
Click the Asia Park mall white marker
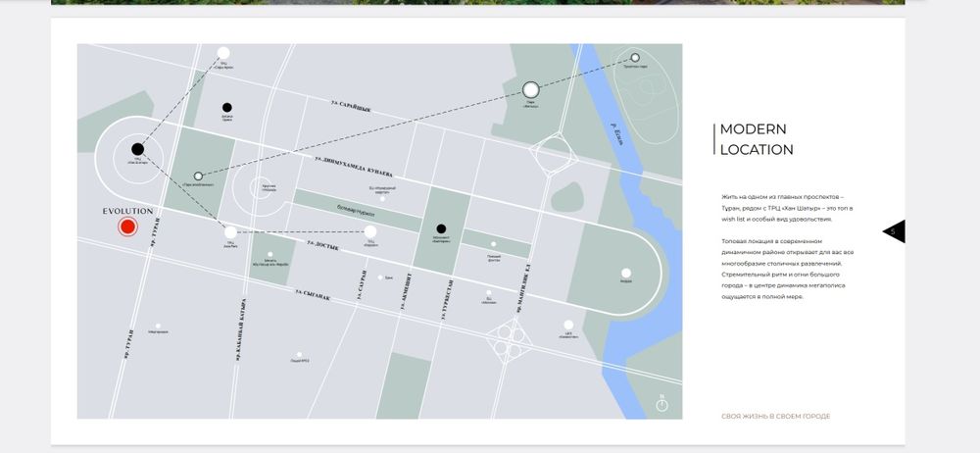(x=230, y=232)
